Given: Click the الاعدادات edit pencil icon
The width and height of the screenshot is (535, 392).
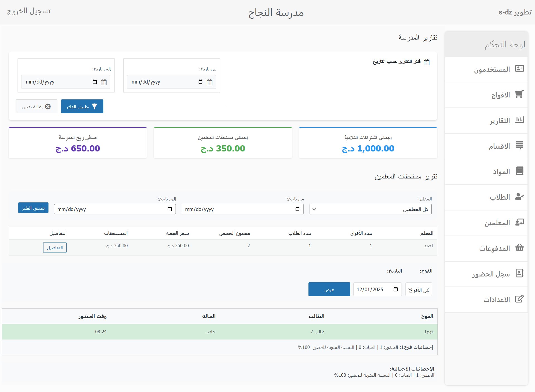Looking at the screenshot, I should click(x=519, y=299).
